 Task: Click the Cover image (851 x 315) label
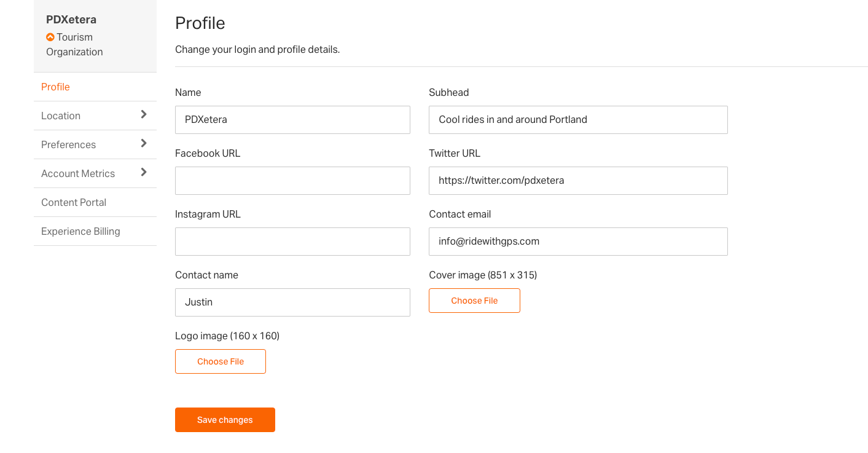click(483, 275)
